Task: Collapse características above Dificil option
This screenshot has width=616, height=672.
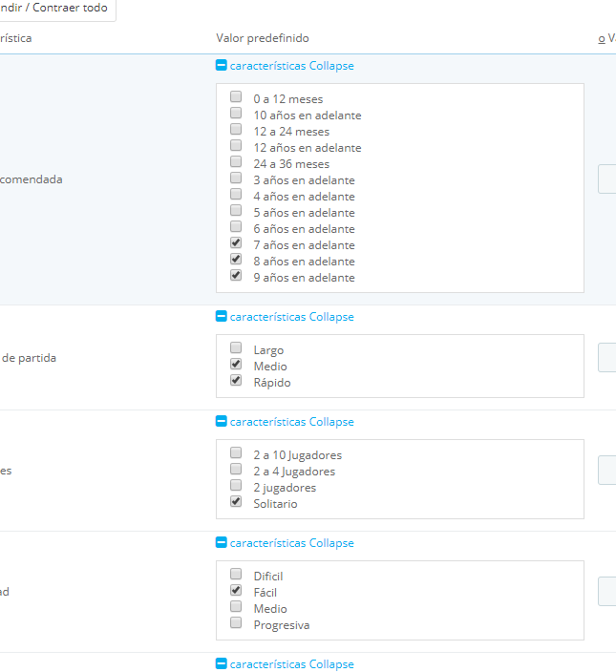Action: (x=291, y=543)
